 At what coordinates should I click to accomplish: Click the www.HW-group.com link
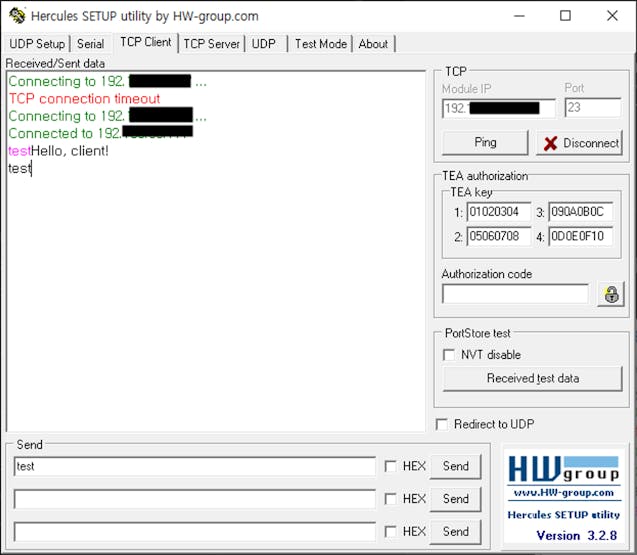pyautogui.click(x=564, y=493)
